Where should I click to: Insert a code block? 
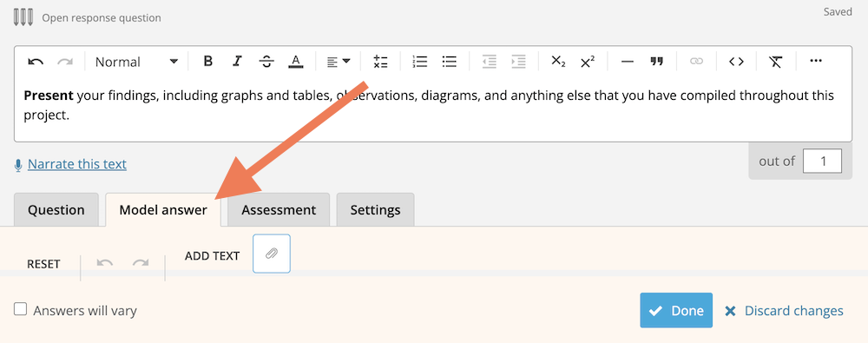click(x=736, y=62)
